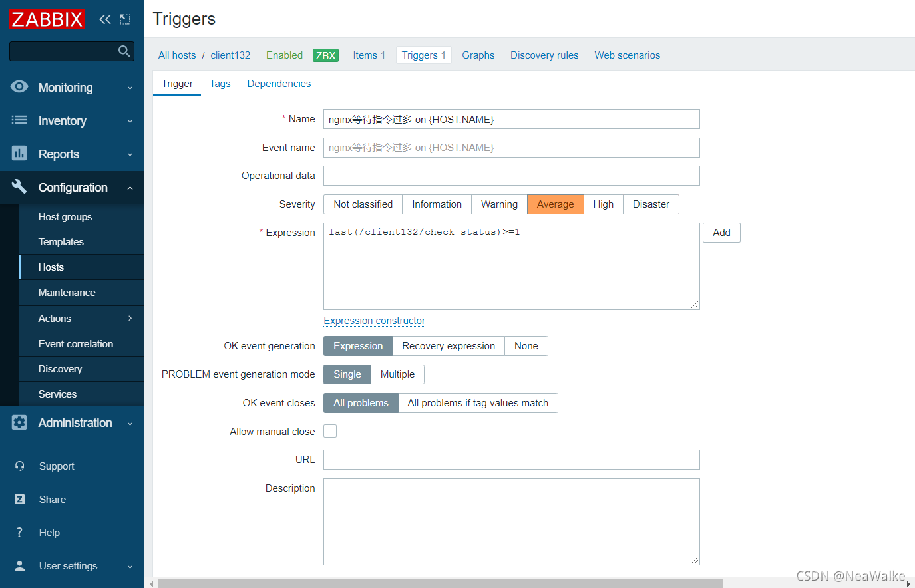Open Templates in Configuration
This screenshot has width=915, height=588.
click(82, 242)
